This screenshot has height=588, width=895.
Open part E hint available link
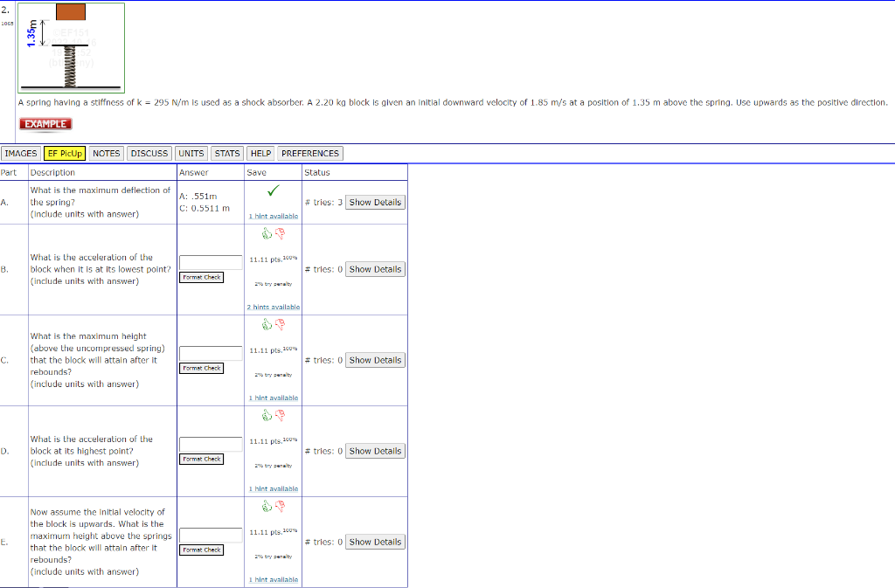(x=274, y=579)
